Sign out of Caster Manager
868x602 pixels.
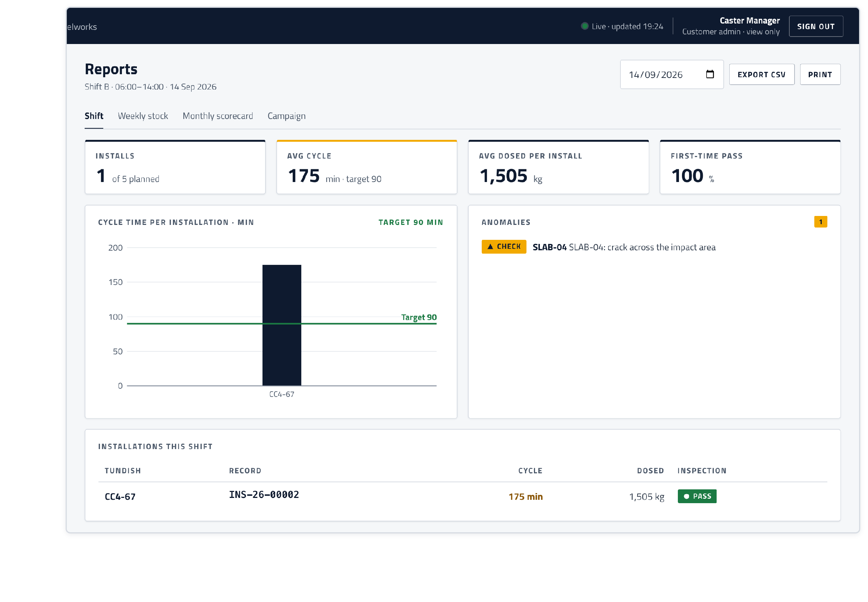tap(815, 26)
